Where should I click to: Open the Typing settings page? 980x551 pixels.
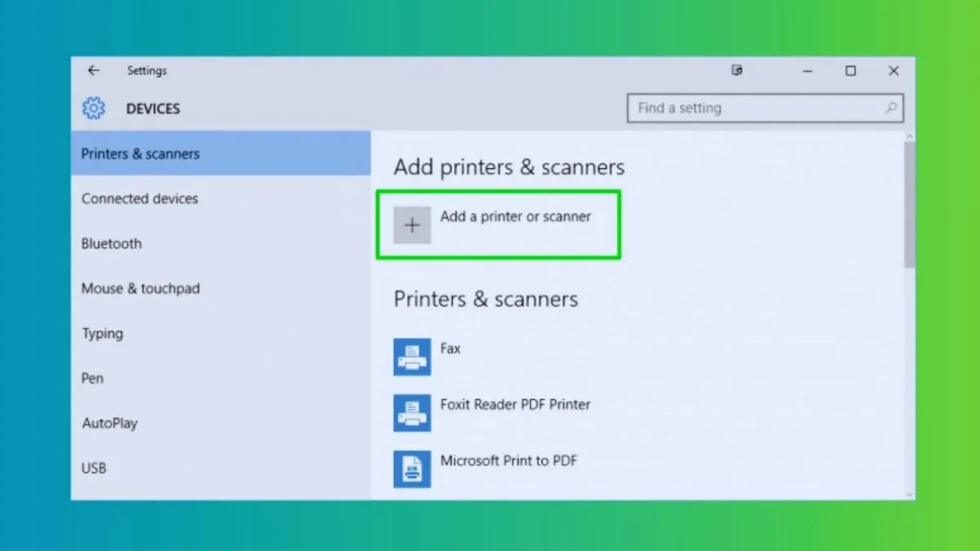[x=102, y=333]
